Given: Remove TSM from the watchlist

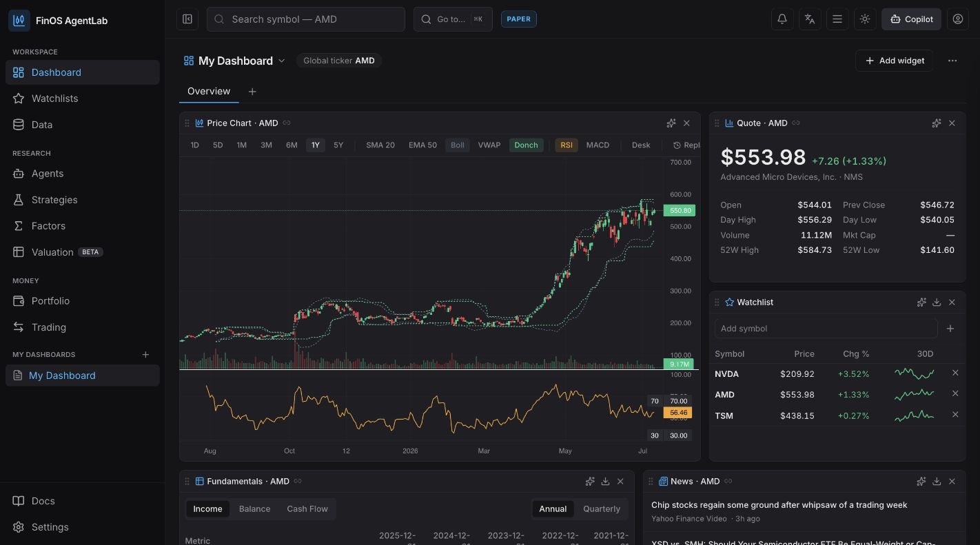Looking at the screenshot, I should tap(955, 415).
